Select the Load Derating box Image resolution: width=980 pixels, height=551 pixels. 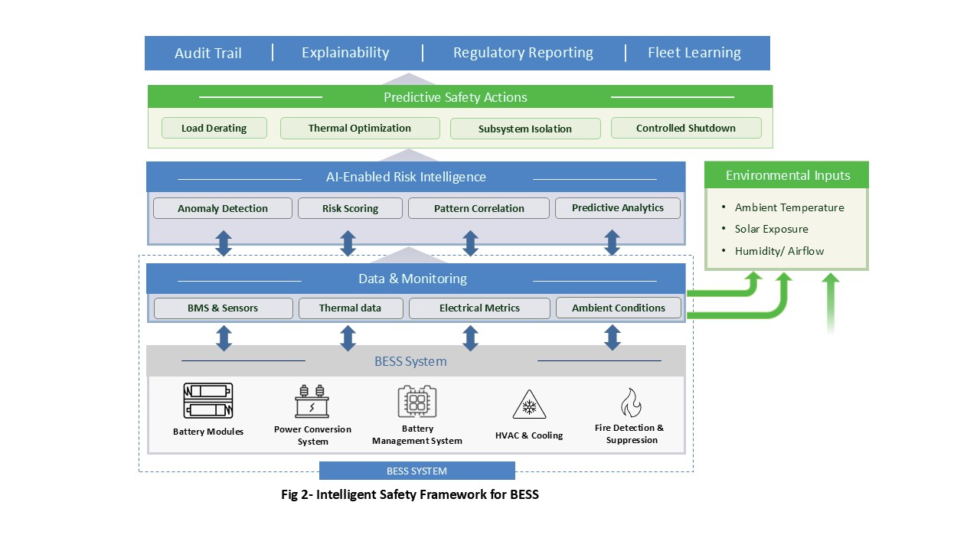coord(214,128)
